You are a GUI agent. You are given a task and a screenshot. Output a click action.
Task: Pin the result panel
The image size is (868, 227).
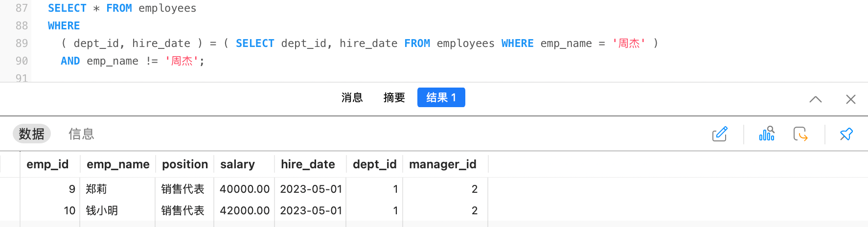[x=846, y=134]
